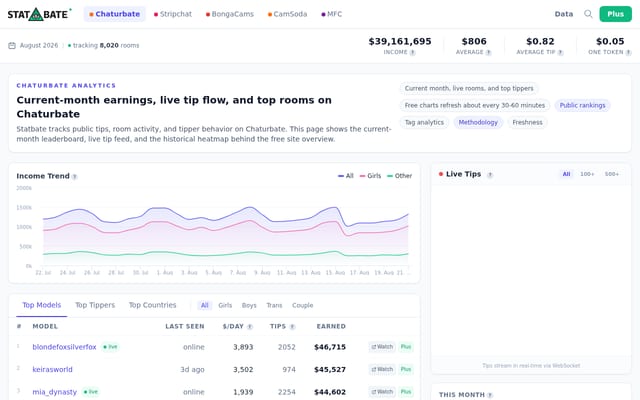Open the help icon next to AVERAGE

point(488,53)
